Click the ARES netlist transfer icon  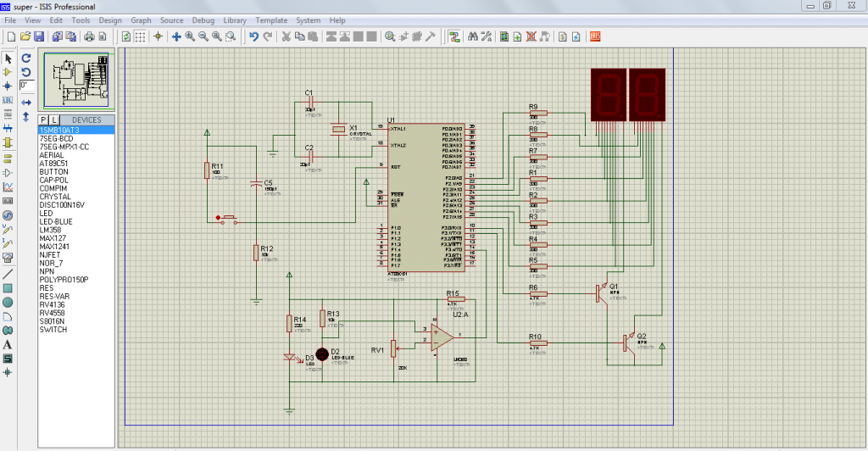coord(595,36)
